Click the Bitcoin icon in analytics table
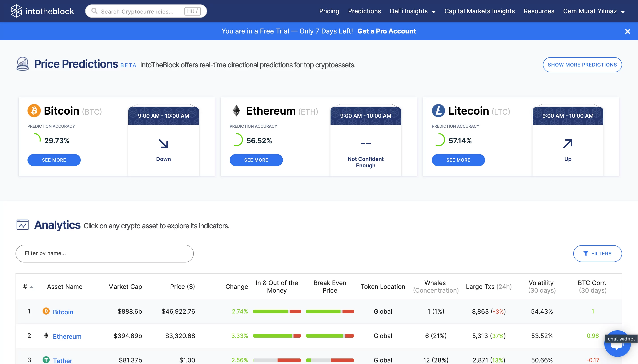Screen dimensions: 638x364 point(46,311)
